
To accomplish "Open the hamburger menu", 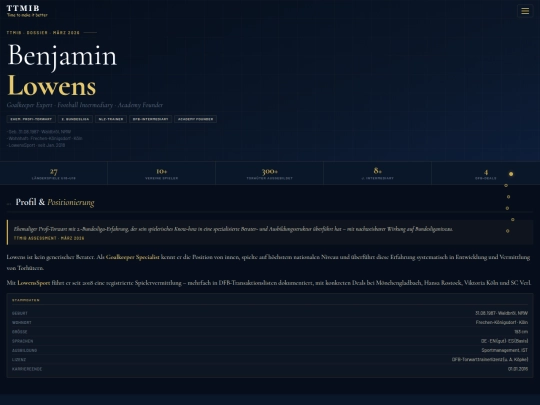I will pyautogui.click(x=525, y=11).
